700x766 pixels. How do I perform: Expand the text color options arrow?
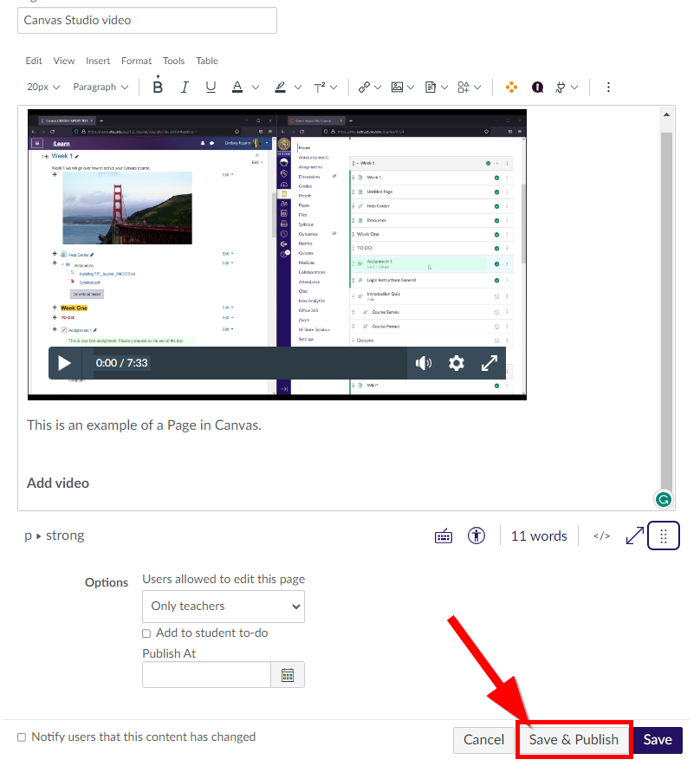[x=256, y=87]
